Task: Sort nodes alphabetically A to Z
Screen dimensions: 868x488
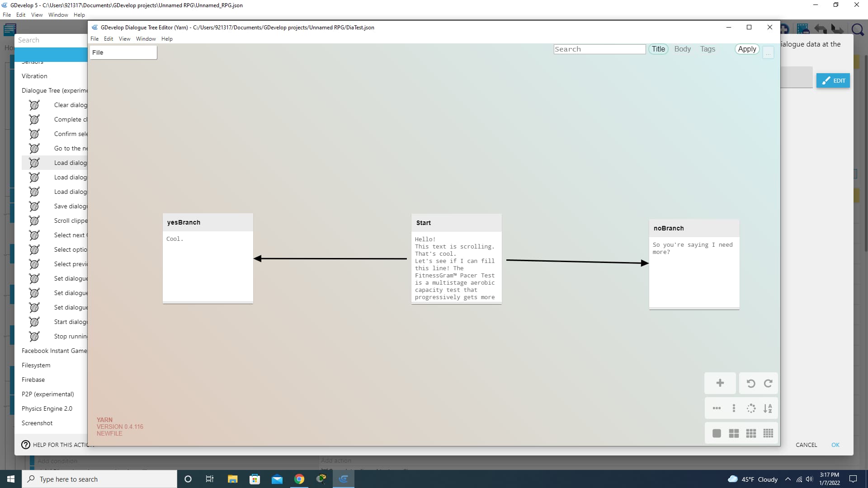Action: click(x=768, y=408)
